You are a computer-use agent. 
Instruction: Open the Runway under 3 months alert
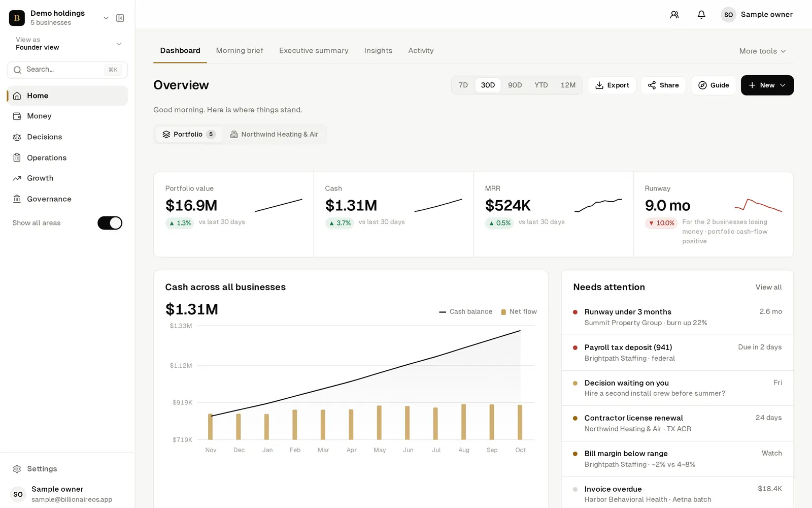pyautogui.click(x=678, y=317)
